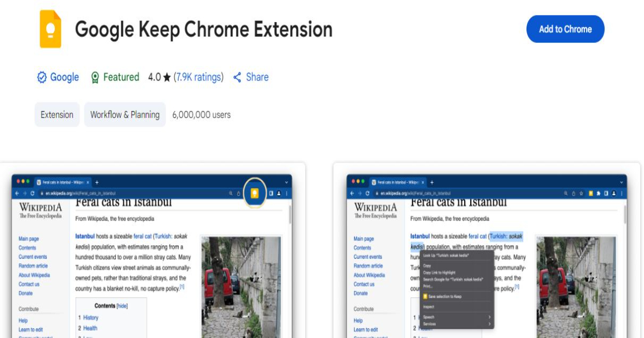Click the yellow Google Keep logo icon
This screenshot has width=644, height=338.
coord(50,29)
